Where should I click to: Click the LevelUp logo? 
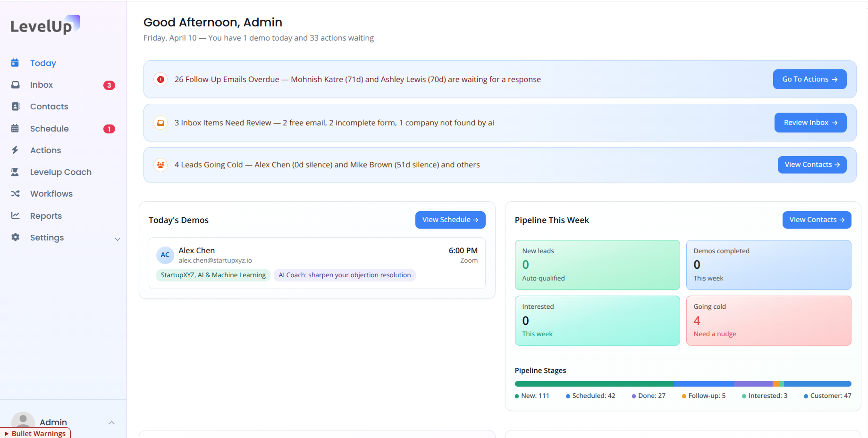click(43, 25)
